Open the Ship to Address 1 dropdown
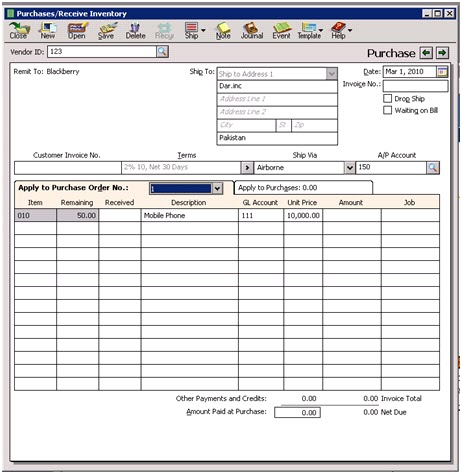 332,74
